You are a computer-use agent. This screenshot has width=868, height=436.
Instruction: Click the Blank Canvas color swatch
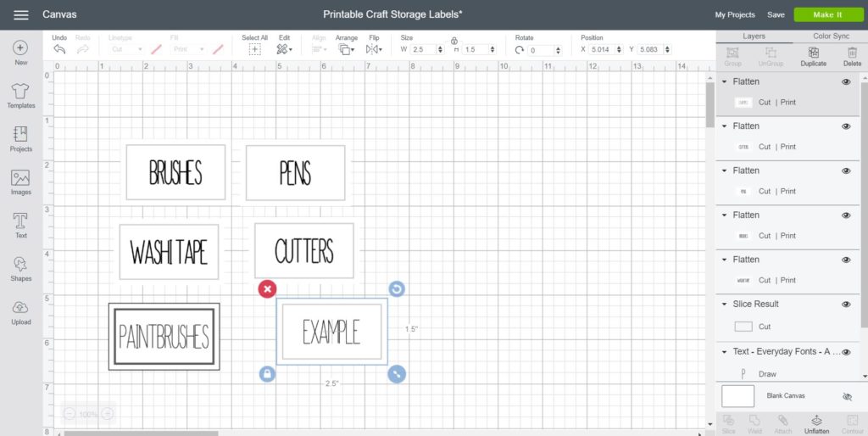pyautogui.click(x=737, y=396)
